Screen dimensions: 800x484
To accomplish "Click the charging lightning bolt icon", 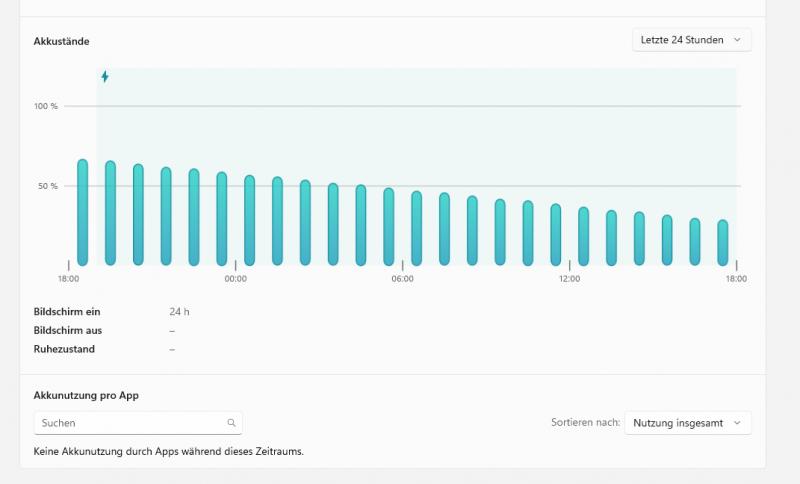I will click(x=105, y=77).
